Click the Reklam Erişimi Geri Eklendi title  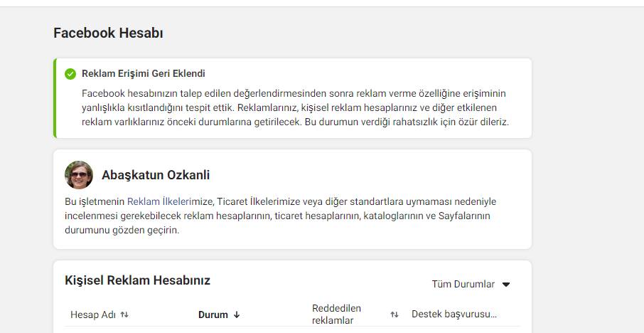[144, 73]
